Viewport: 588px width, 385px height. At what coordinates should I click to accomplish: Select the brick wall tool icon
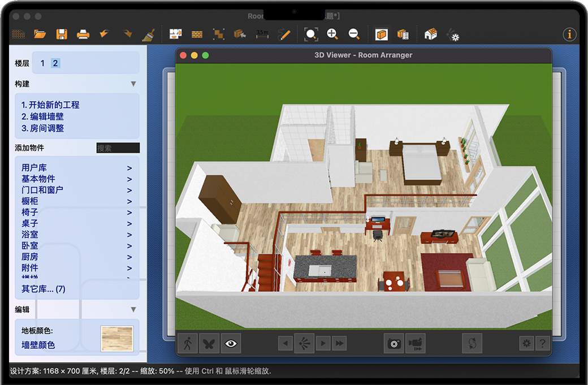click(197, 34)
